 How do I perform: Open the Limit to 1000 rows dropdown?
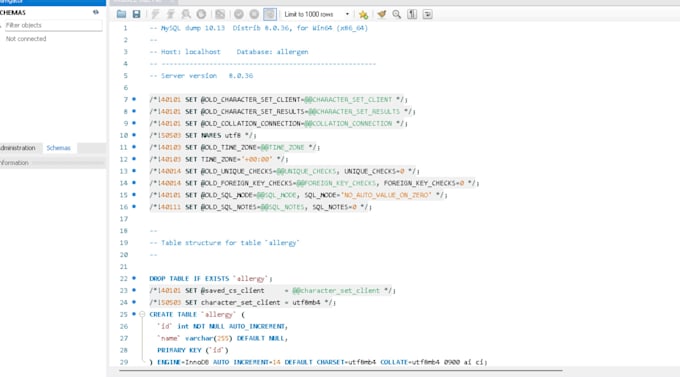pyautogui.click(x=317, y=14)
